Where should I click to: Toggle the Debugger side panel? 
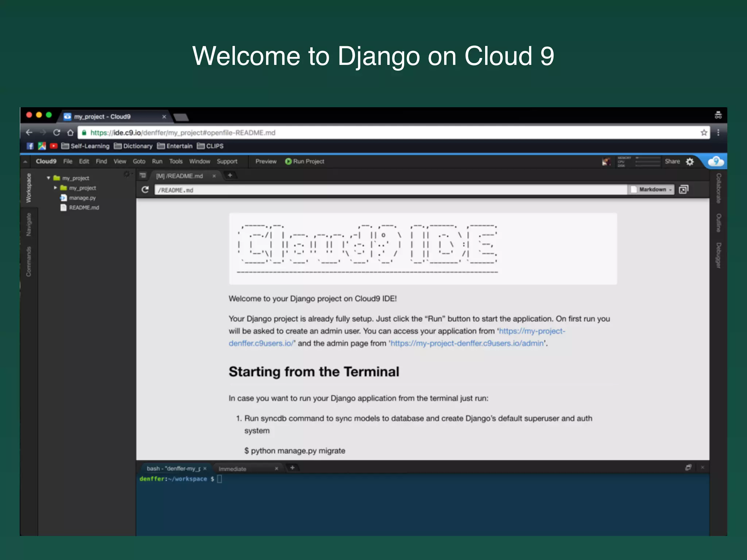[x=718, y=255]
